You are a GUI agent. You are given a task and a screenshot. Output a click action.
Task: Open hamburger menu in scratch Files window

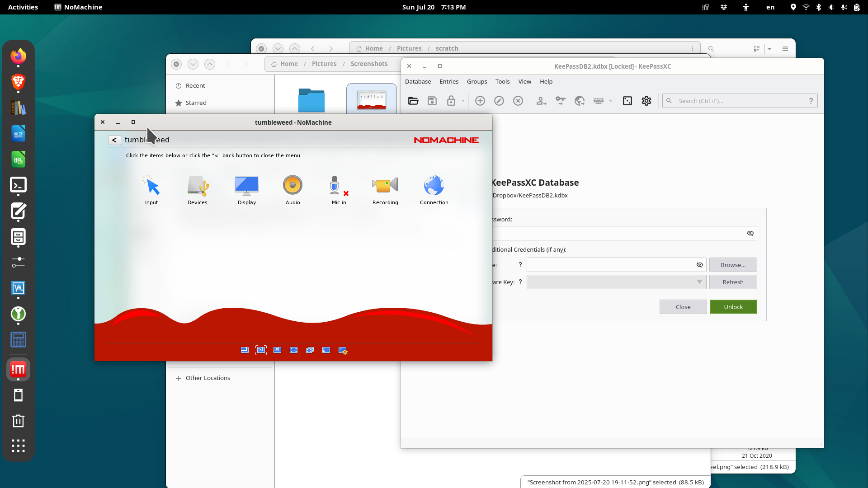[785, 48]
